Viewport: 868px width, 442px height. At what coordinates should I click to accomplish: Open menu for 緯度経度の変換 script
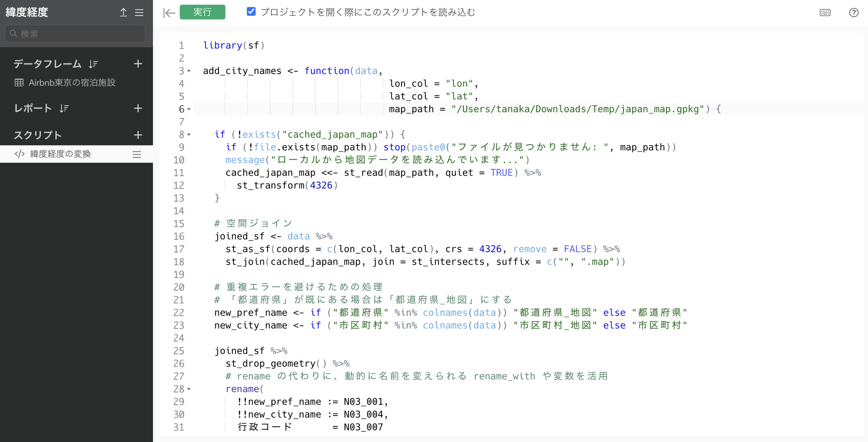point(137,154)
